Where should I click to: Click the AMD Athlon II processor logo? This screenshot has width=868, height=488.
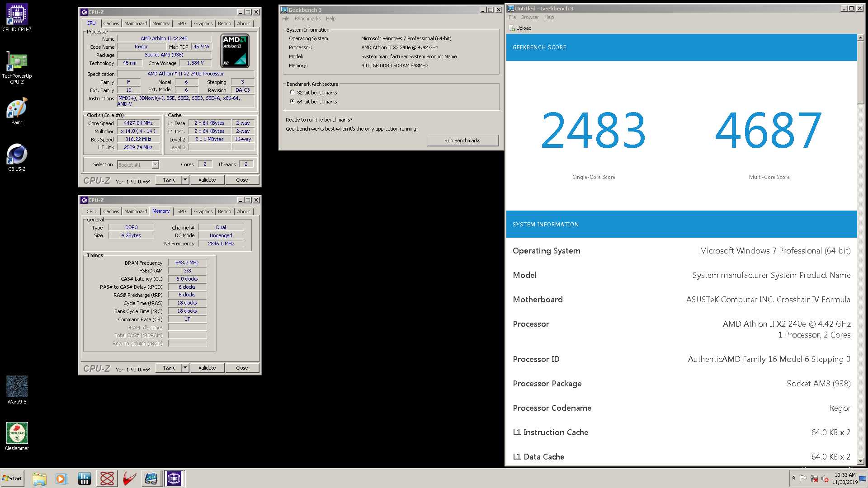235,51
